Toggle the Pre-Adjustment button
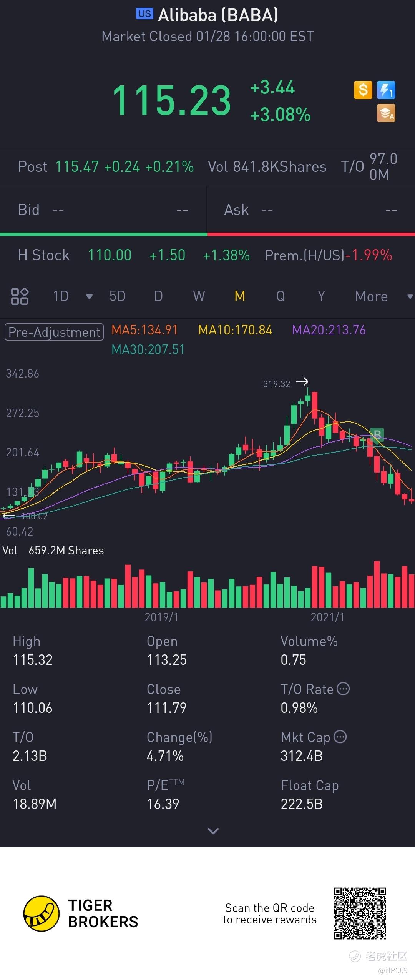415x980 pixels. point(54,332)
